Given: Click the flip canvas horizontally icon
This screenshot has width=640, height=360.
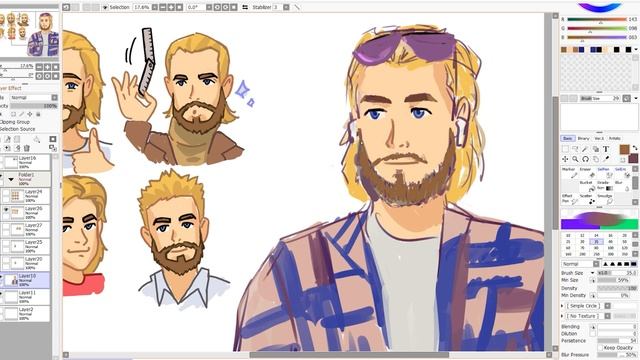Looking at the screenshot, I should pyautogui.click(x=245, y=7).
